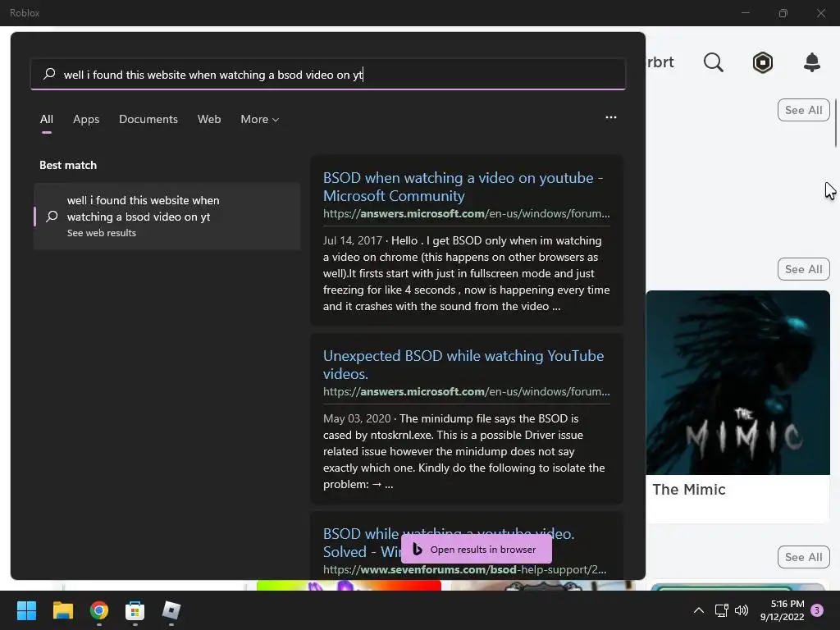The width and height of the screenshot is (840, 630).
Task: Open BSOD while watching youtube video Solved link
Action: coord(449,542)
